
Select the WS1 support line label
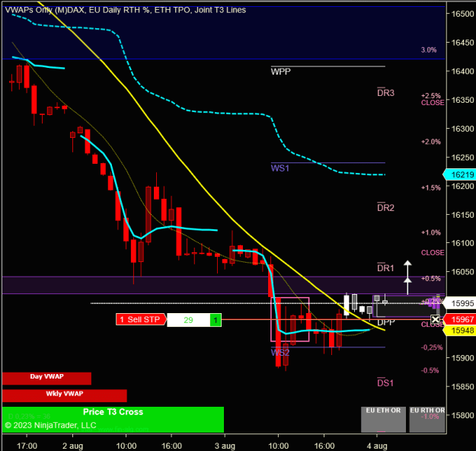point(280,168)
